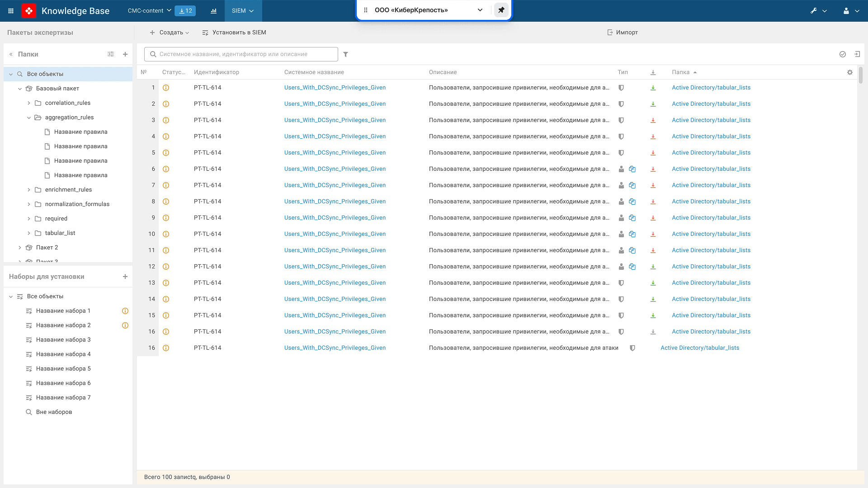Open the apps grid menu
The height and width of the screenshot is (488, 868).
coord(11,11)
